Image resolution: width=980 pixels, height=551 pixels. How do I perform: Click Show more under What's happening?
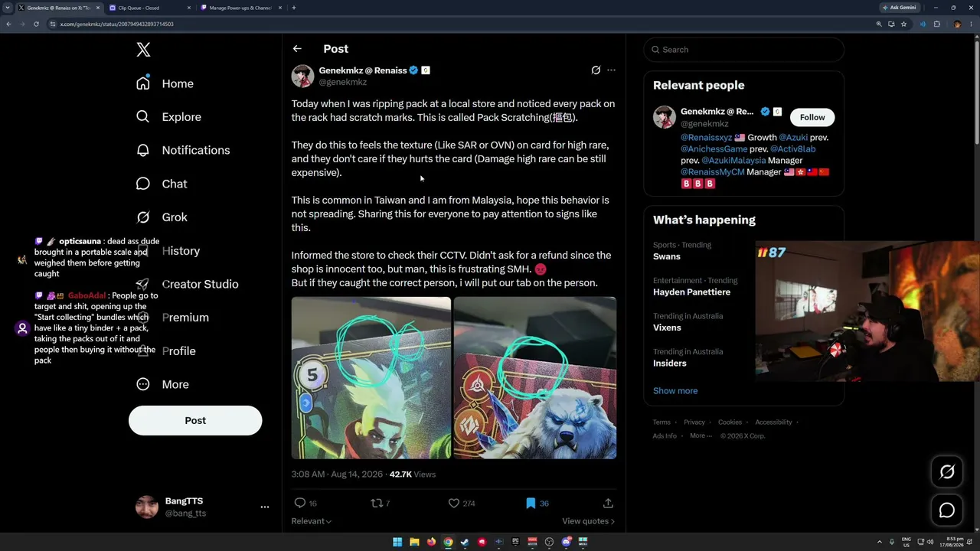(x=675, y=391)
